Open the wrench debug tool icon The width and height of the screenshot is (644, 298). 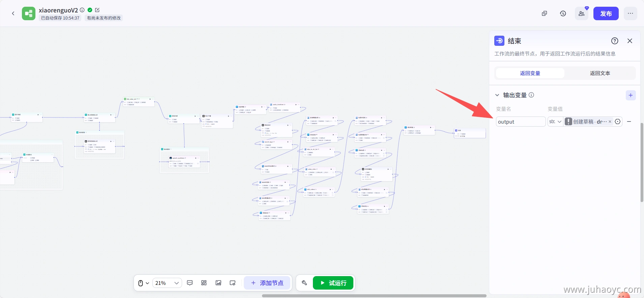[x=304, y=283]
